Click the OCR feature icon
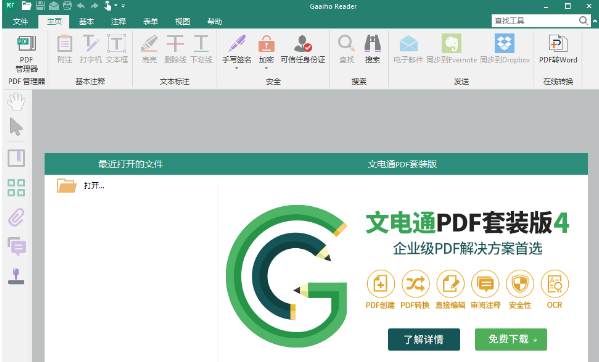599x362 pixels. [x=555, y=284]
